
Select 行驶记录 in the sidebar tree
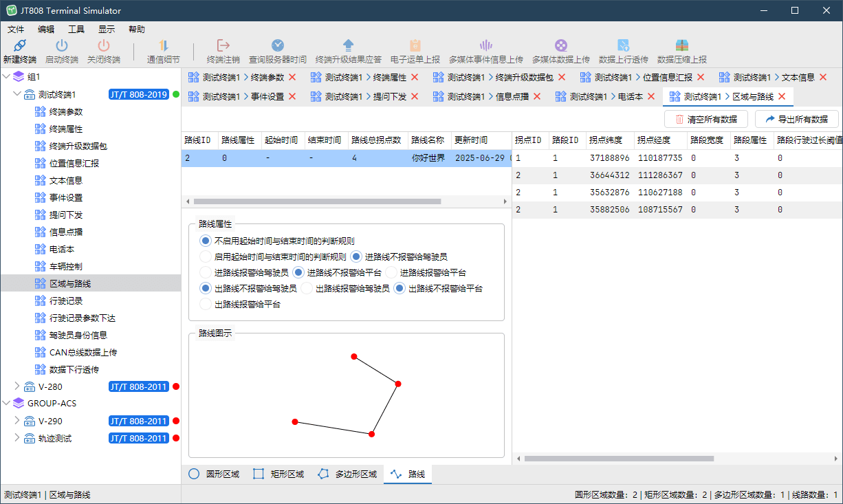coord(66,300)
